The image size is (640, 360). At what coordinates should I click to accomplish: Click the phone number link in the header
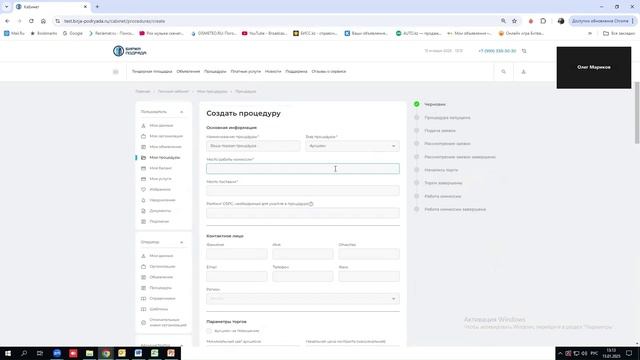point(497,51)
